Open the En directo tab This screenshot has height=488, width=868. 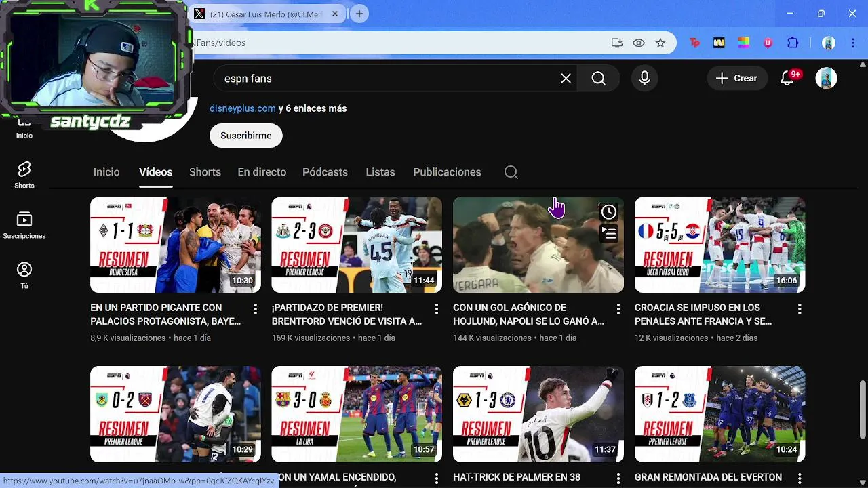click(x=262, y=172)
